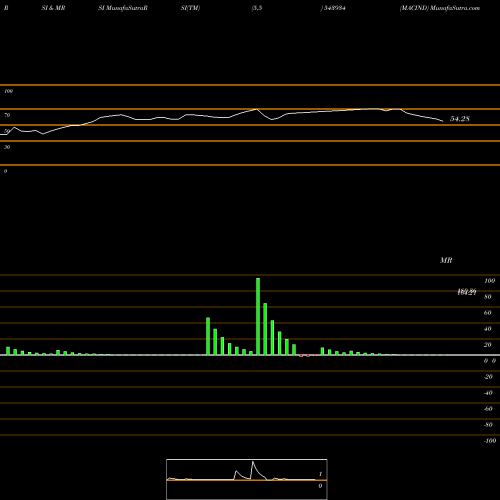Click the MR axis label 40
The width and height of the screenshot is (500, 500).
(x=488, y=329)
